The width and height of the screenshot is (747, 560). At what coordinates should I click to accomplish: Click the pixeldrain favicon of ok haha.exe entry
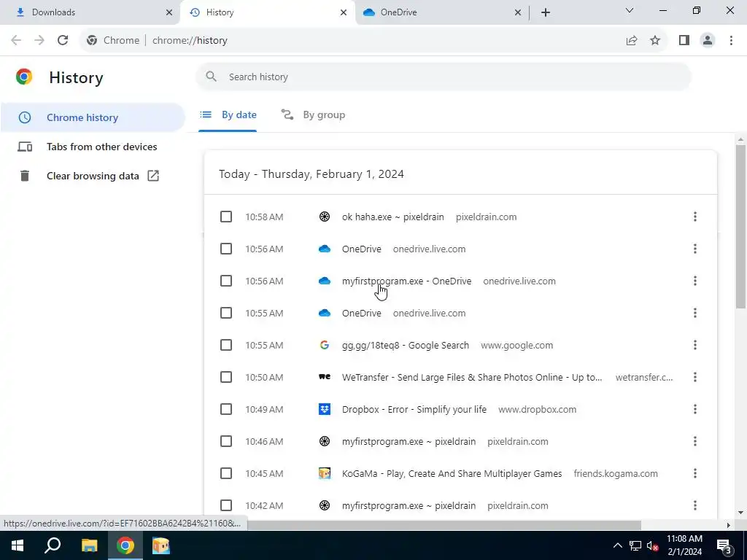(325, 217)
